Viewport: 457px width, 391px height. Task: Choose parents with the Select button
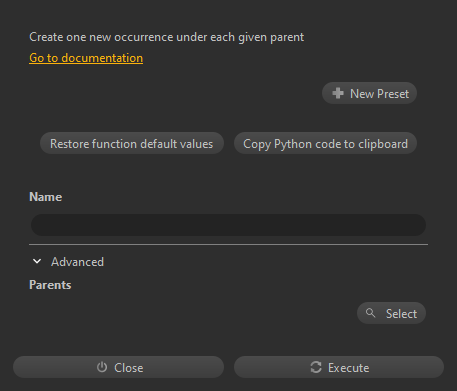[391, 313]
